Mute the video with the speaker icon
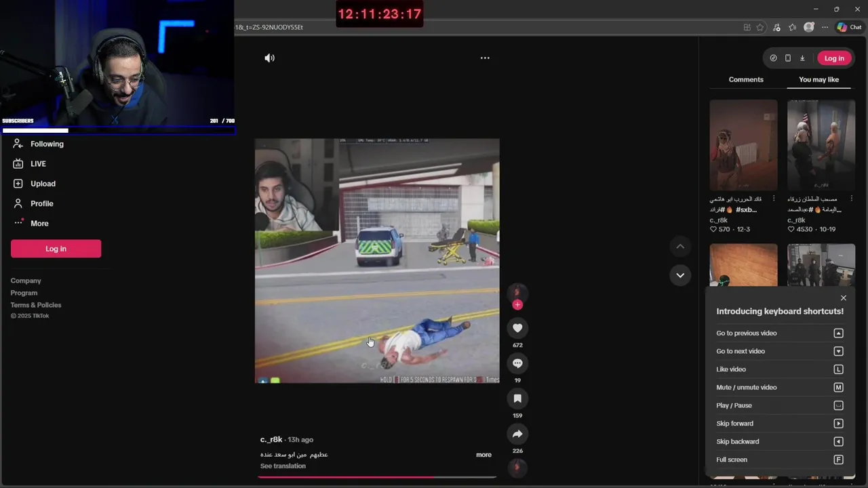The image size is (868, 488). coord(270,58)
